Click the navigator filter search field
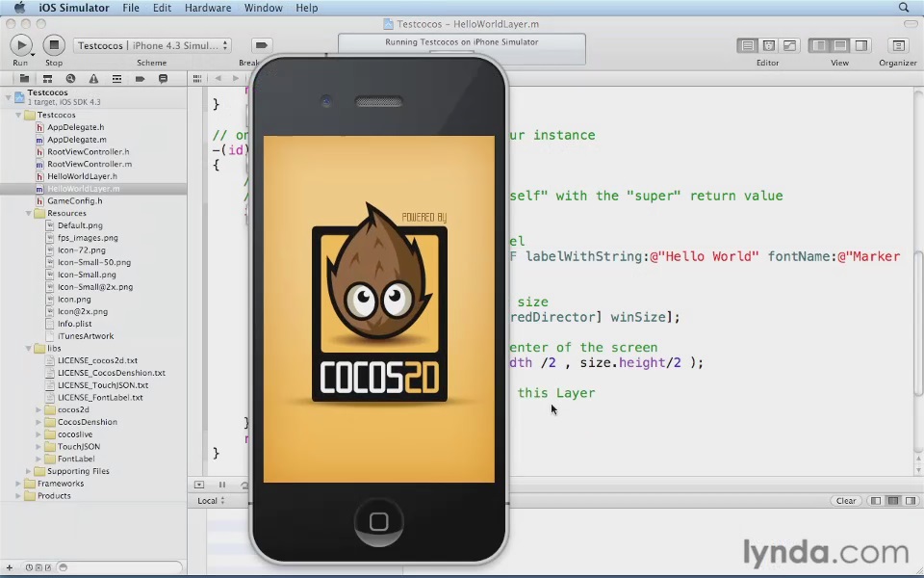This screenshot has height=578, width=924. 121,568
